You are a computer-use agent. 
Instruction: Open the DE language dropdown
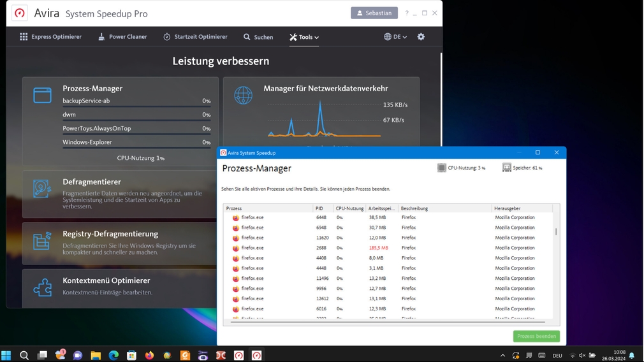pos(395,37)
